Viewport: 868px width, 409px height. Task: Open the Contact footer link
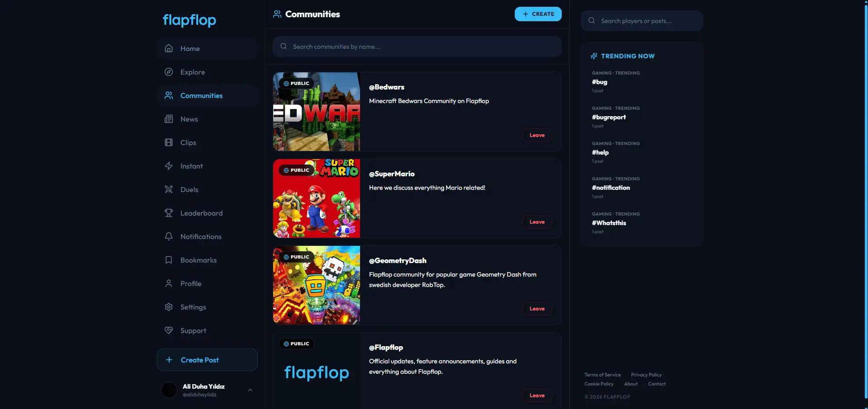pyautogui.click(x=657, y=384)
